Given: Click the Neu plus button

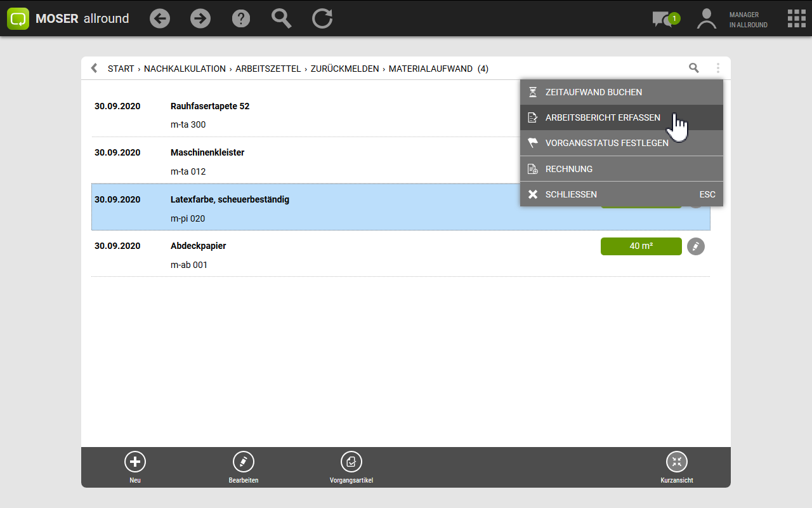Looking at the screenshot, I should click(135, 462).
